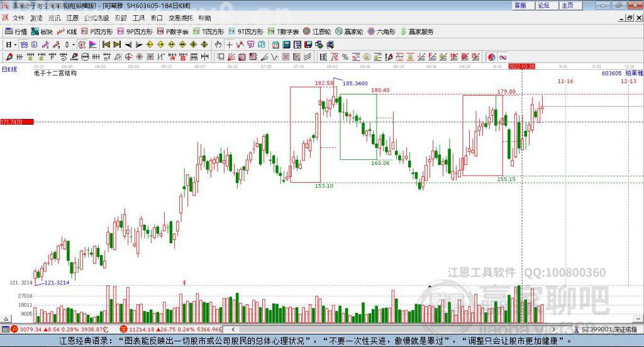Click the 603605 珀莱雅 stock label
Image resolution: width=644 pixels, height=347 pixels.
coord(622,73)
